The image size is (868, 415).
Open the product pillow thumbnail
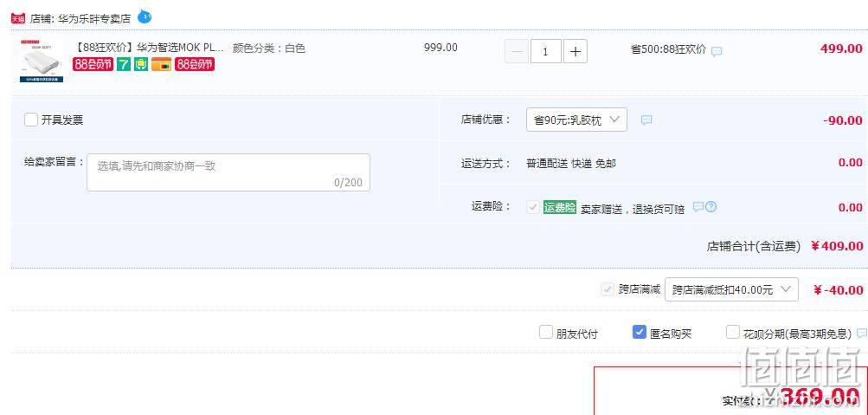tap(41, 61)
